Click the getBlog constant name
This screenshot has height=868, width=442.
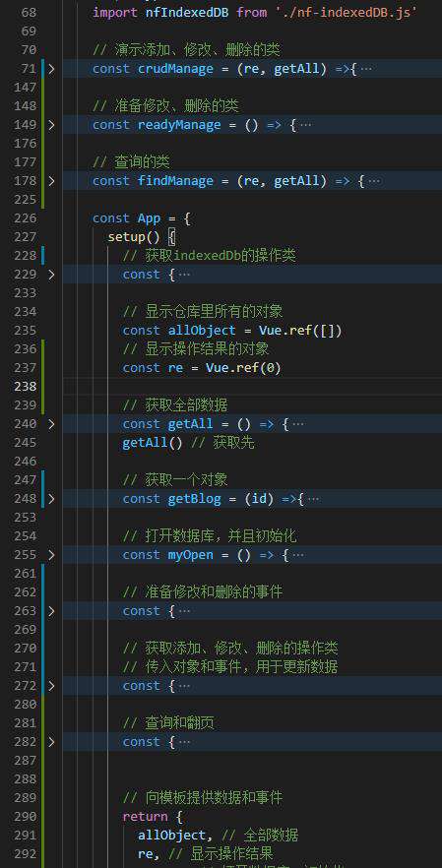coord(194,499)
